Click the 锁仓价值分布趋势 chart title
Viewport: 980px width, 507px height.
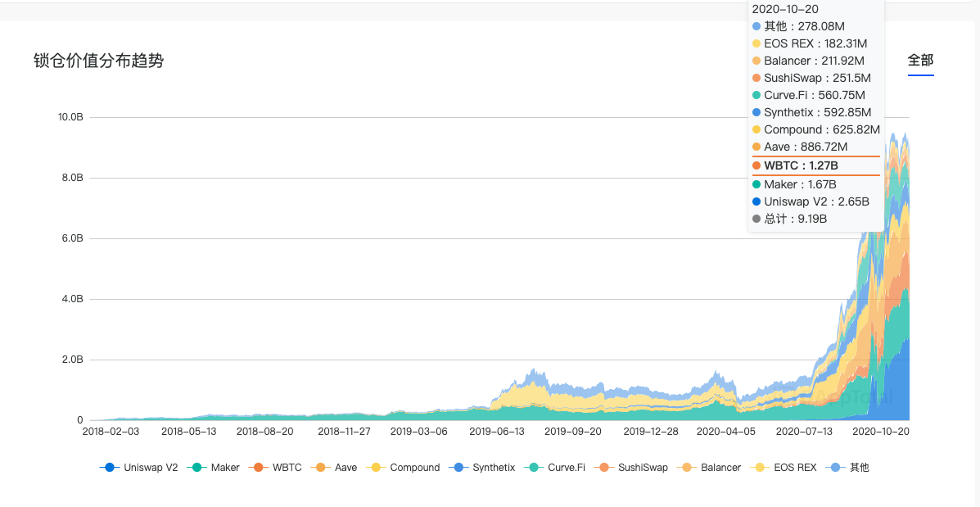pyautogui.click(x=99, y=61)
